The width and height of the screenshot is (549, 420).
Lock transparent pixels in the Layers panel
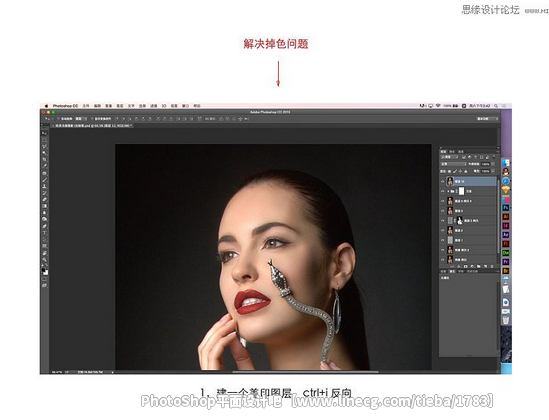tap(449, 171)
